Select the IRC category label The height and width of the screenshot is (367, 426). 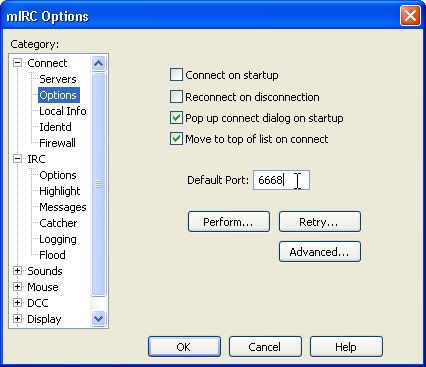coord(36,159)
